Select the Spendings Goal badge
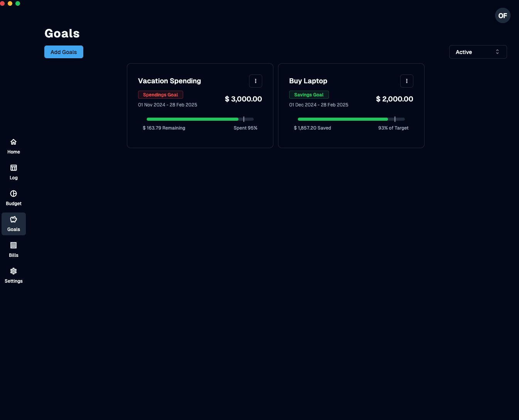Screen dimensions: 519x420 pos(160,94)
